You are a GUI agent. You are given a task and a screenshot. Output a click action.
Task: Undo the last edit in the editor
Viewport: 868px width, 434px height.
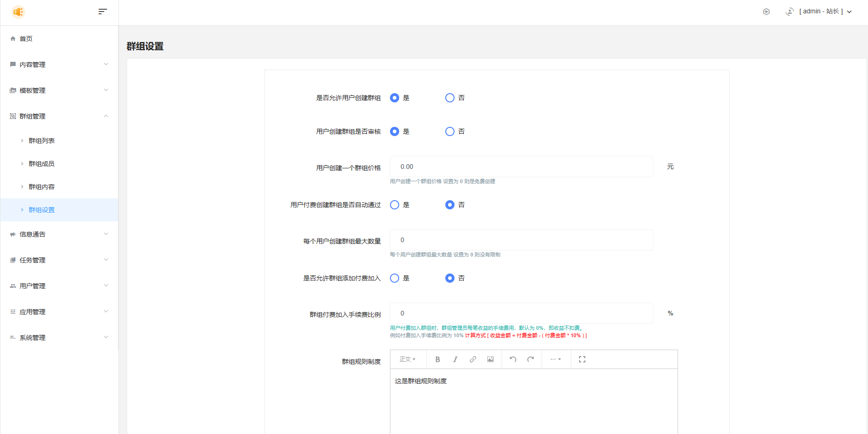point(513,359)
